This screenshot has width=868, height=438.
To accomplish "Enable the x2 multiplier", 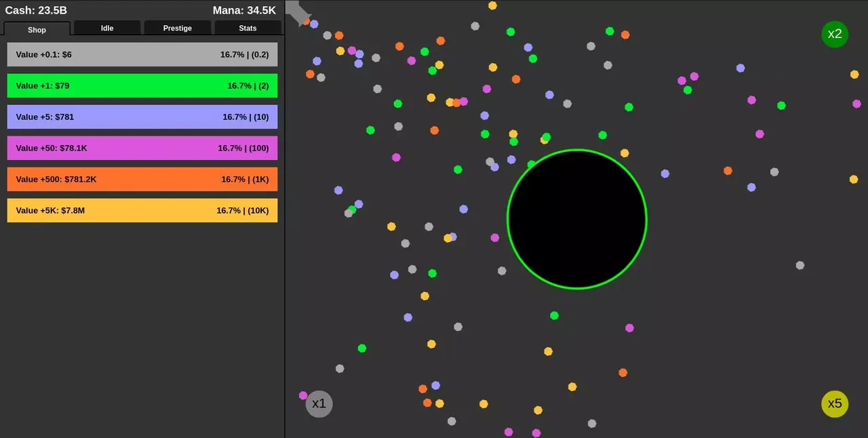I will (x=835, y=34).
